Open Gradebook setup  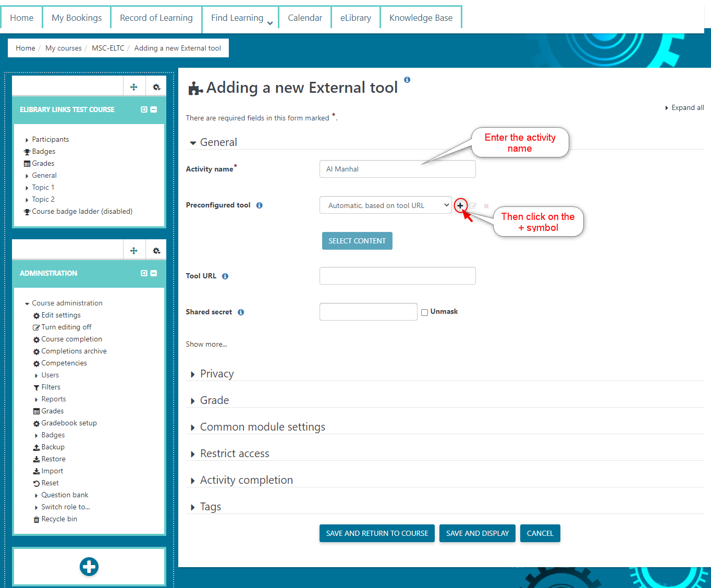[x=65, y=423]
